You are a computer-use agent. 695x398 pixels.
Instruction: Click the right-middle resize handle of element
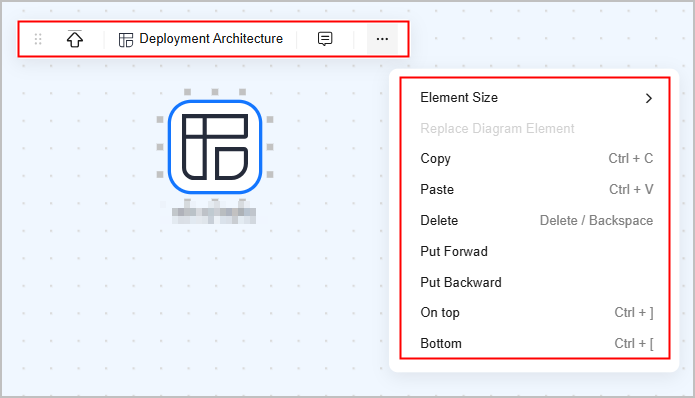(270, 147)
